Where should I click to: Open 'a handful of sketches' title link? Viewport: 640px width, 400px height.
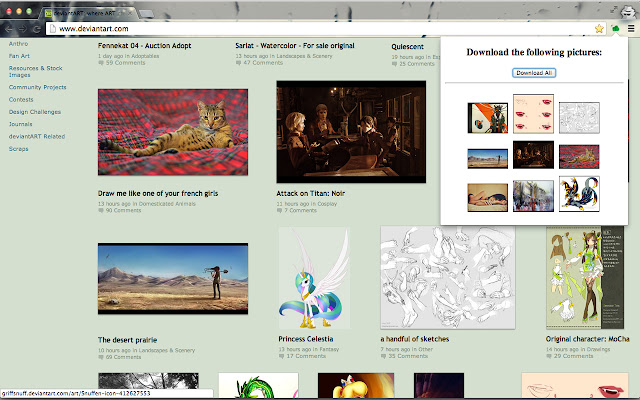[415, 339]
